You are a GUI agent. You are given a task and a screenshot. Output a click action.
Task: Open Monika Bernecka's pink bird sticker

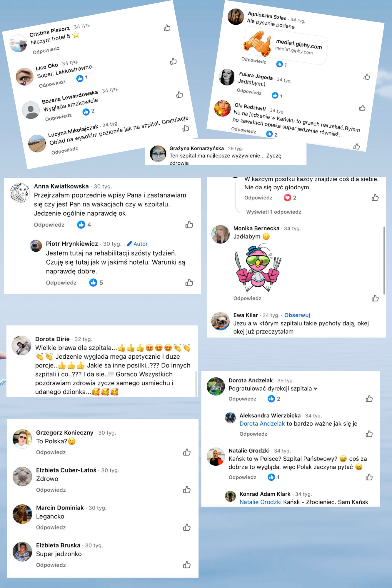point(258,269)
